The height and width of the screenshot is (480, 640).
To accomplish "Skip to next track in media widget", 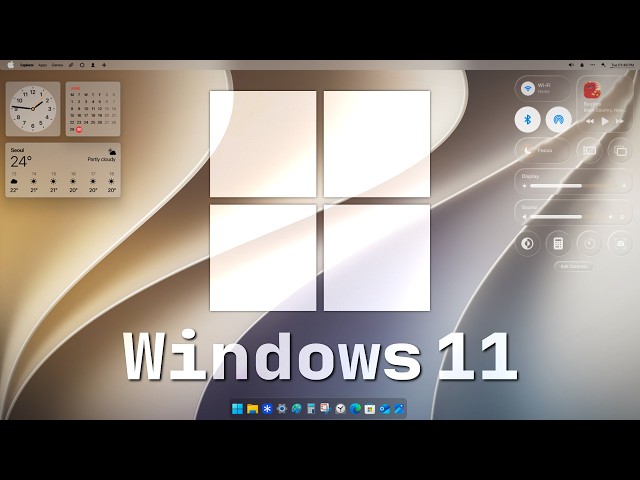I will coord(620,121).
